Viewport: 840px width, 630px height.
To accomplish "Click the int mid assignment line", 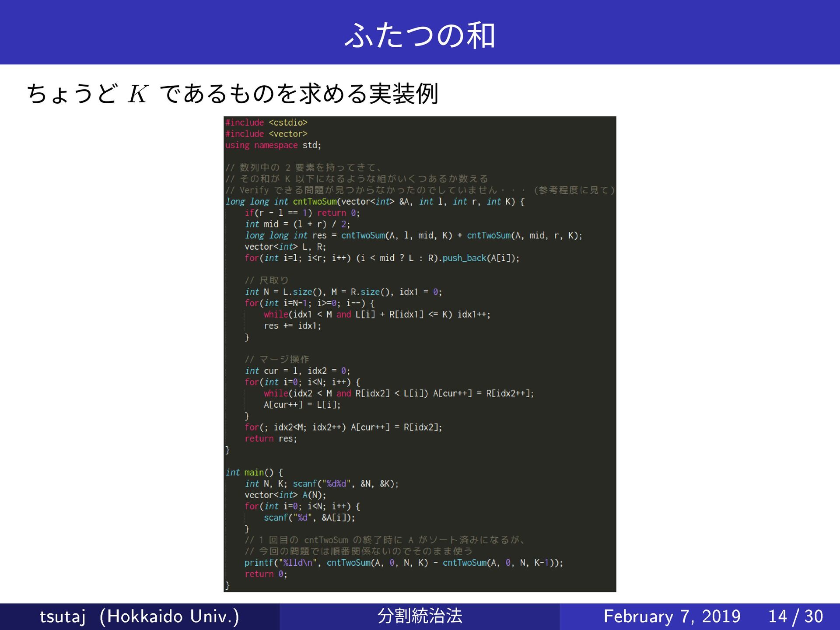I will click(x=297, y=224).
